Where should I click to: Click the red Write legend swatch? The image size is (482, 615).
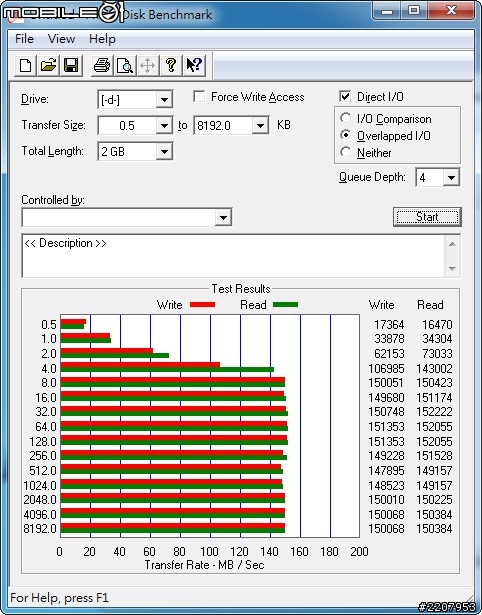point(202,305)
